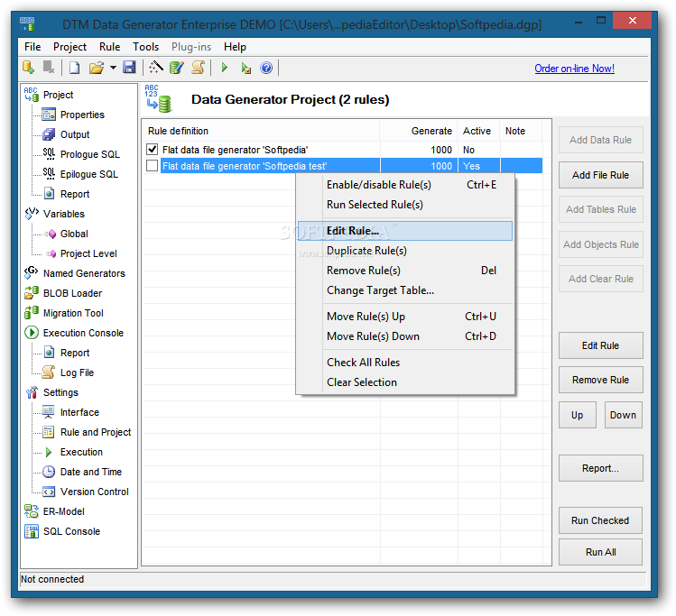Open the File menu
The height and width of the screenshot is (616, 676).
pyautogui.click(x=32, y=47)
